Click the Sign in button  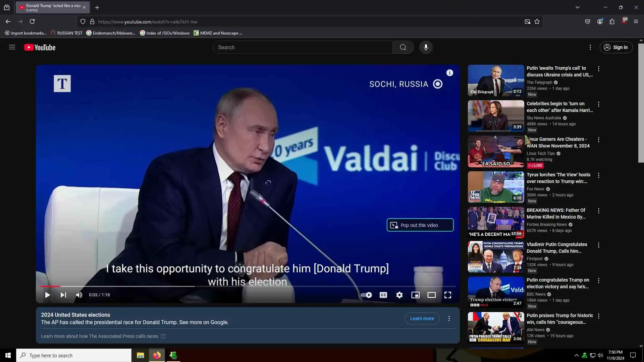pyautogui.click(x=616, y=47)
